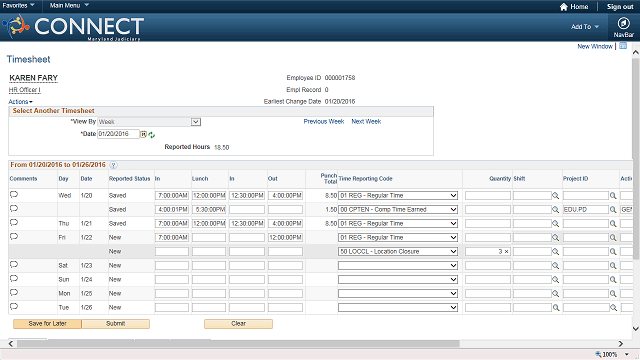The image size is (640, 360).
Task: Click Out time field 12:00:00PM for Fri
Action: 285,238
